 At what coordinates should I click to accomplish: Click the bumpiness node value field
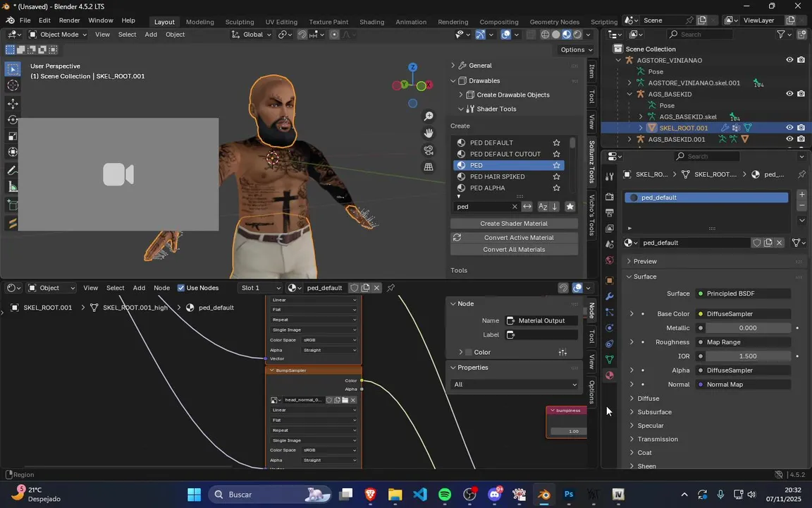pos(568,431)
